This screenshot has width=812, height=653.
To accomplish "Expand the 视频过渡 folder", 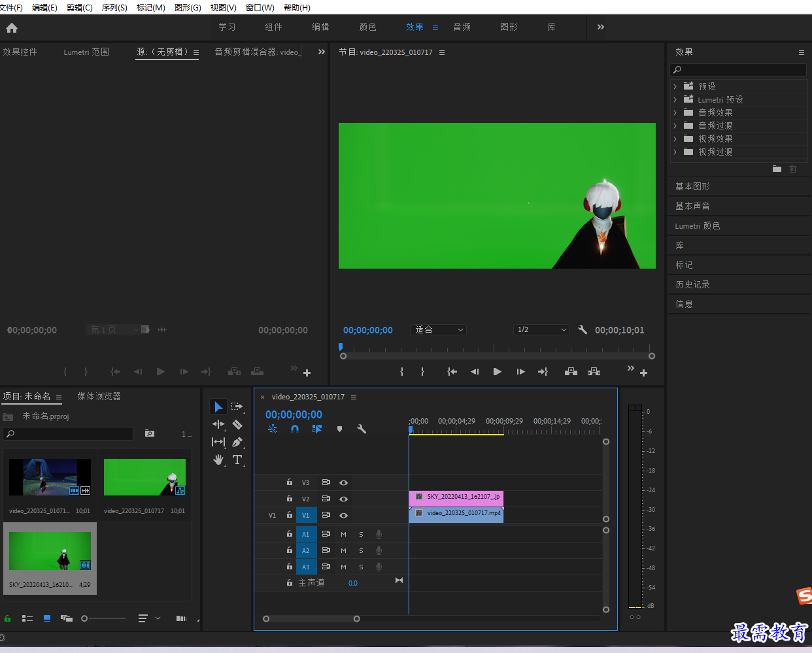I will (x=675, y=152).
